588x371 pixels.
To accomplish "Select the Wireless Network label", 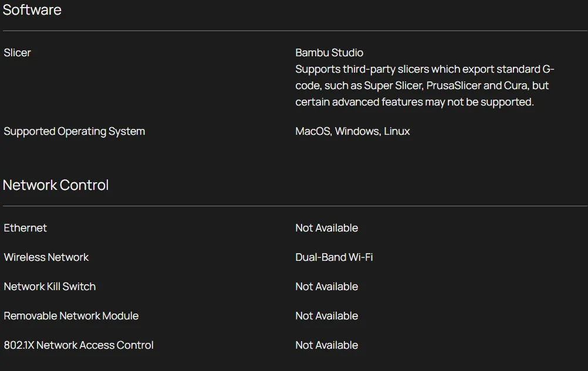I will pyautogui.click(x=46, y=257).
